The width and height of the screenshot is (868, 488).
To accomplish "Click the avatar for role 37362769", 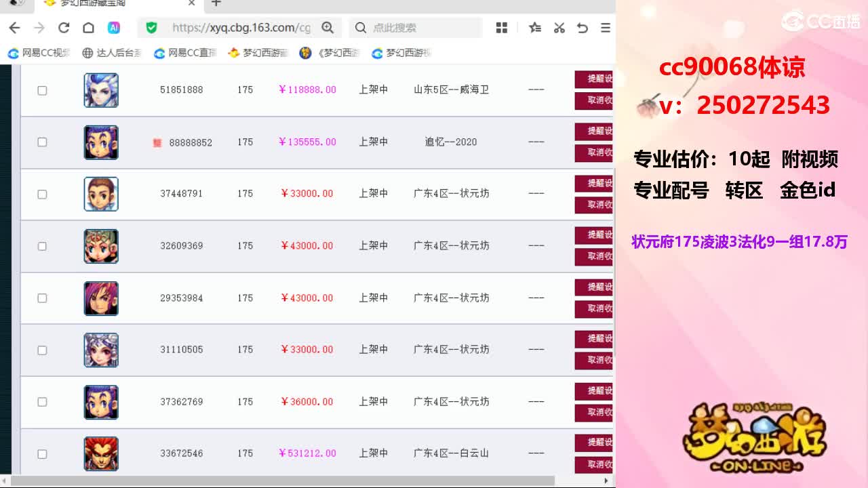I will point(101,402).
